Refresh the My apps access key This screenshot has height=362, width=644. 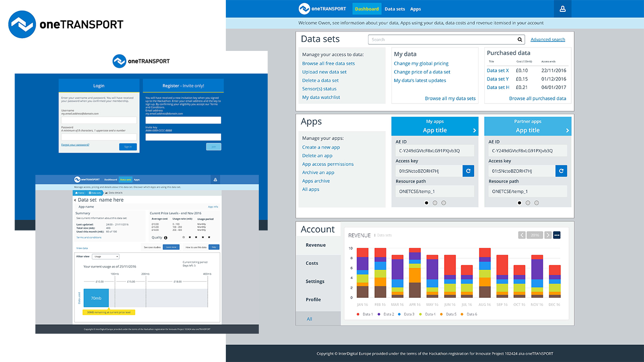(x=468, y=171)
